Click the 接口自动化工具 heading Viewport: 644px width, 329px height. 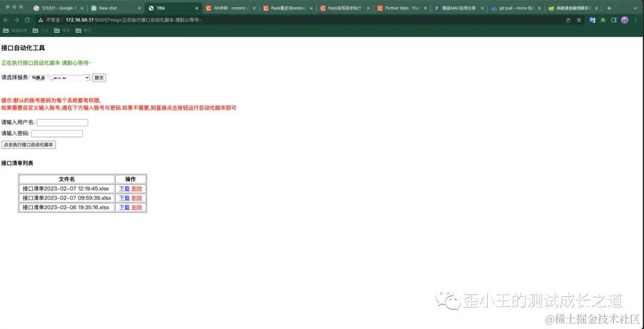click(x=23, y=48)
